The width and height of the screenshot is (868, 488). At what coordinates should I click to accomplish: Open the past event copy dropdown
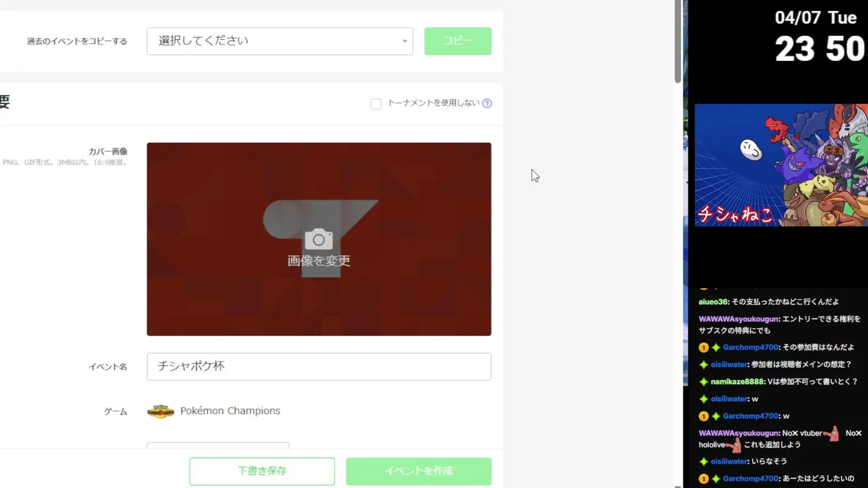pos(279,41)
